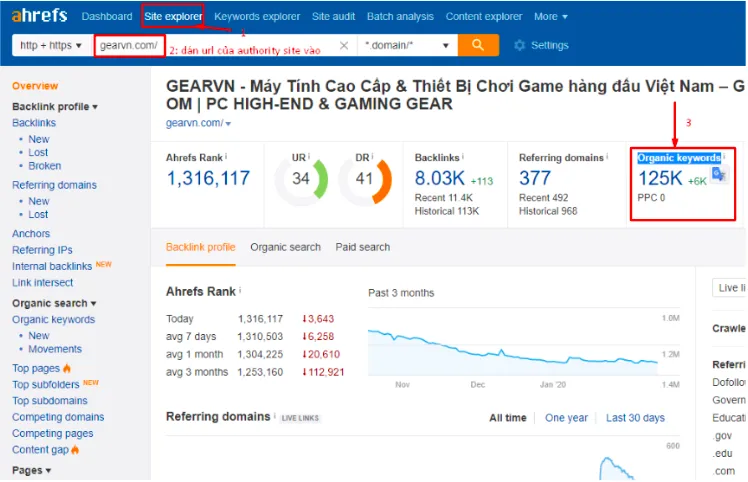Open Settings via the gear icon
The height and width of the screenshot is (482, 748).
[x=520, y=46]
